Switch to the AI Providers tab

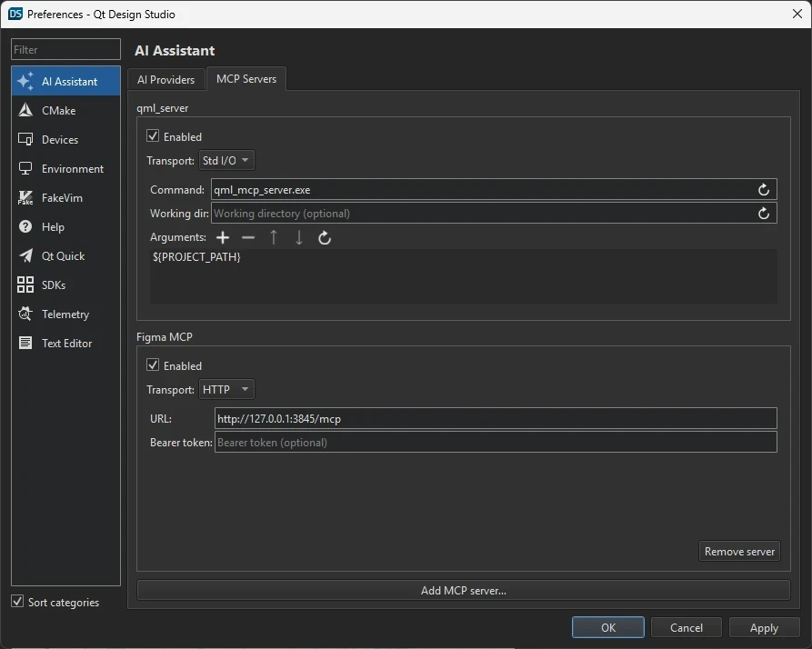coord(166,79)
